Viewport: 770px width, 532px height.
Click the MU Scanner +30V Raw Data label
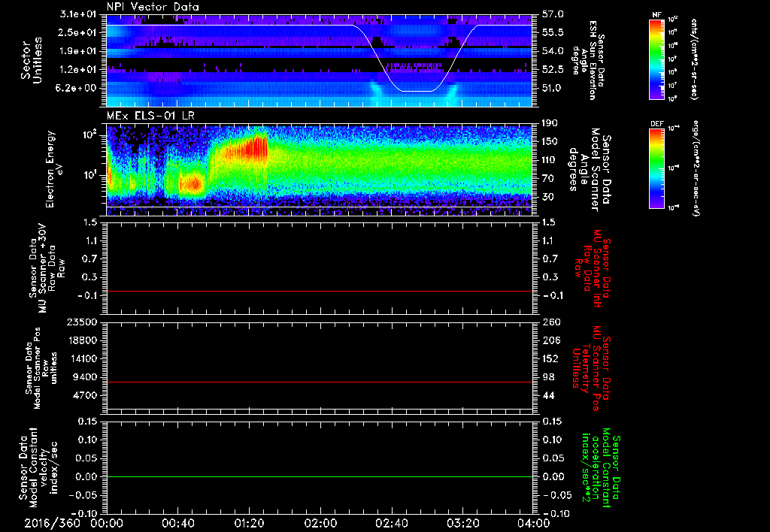pos(47,268)
